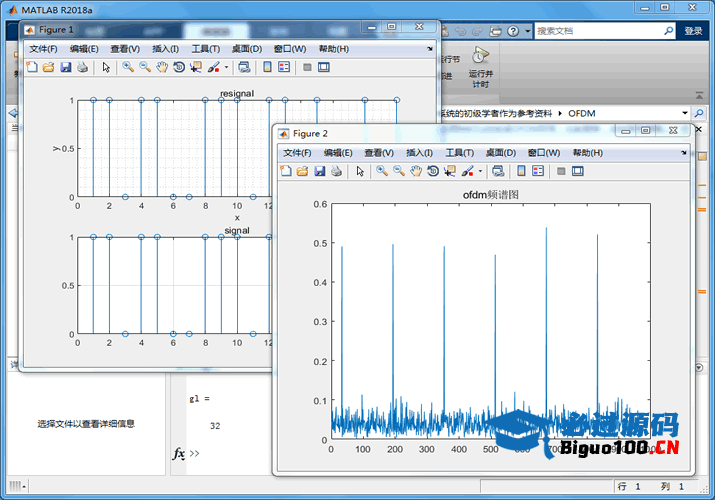This screenshot has width=715, height=500.
Task: Expand the current folder path dropdown
Action: [684, 113]
